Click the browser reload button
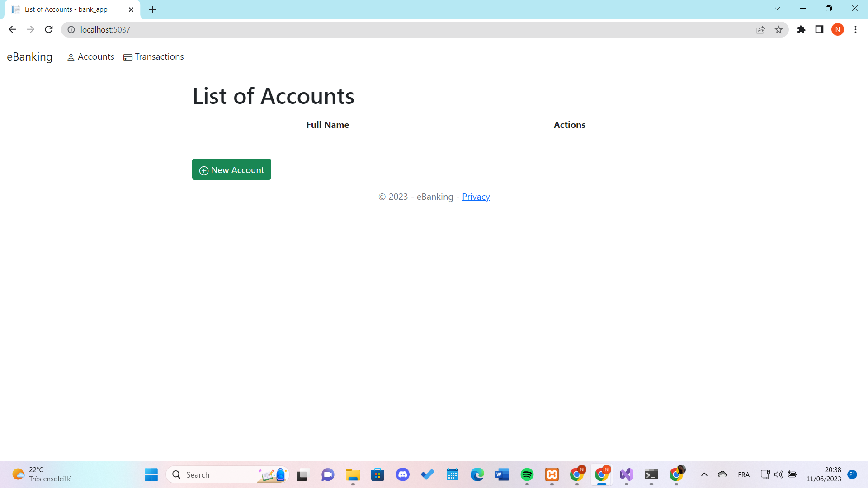The width and height of the screenshot is (868, 488). (x=49, y=30)
